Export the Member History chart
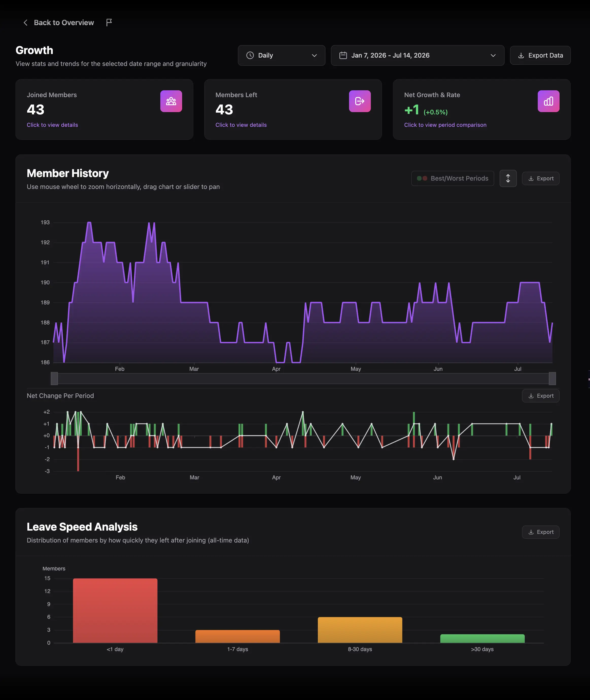 (x=541, y=178)
